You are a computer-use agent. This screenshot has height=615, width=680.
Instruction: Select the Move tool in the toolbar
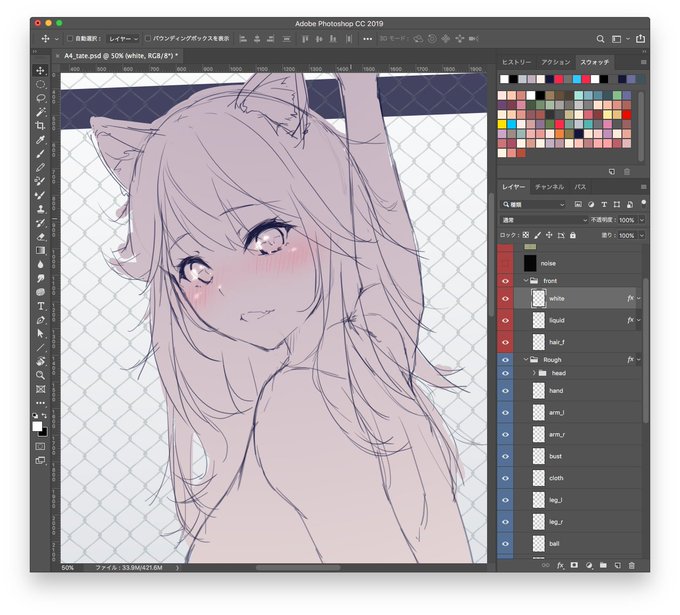[40, 71]
